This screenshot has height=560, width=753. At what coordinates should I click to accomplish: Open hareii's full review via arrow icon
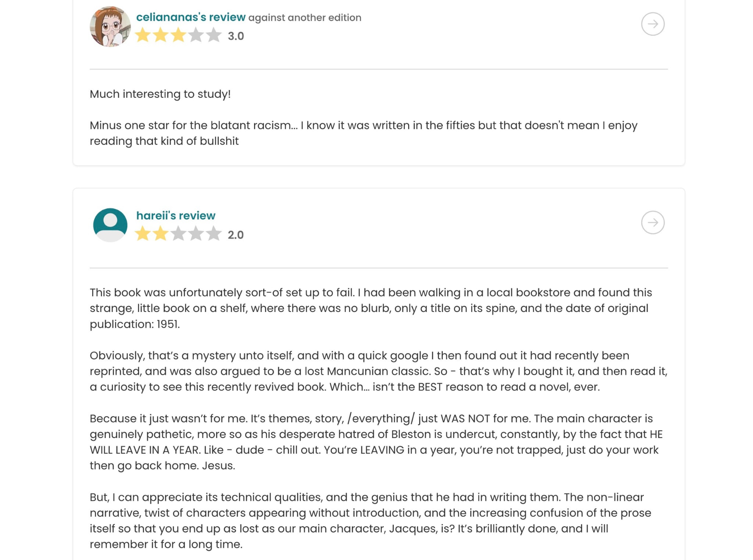[652, 222]
